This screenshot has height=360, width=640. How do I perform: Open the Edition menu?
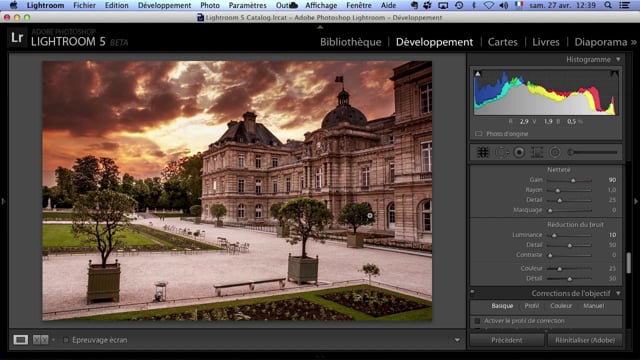[116, 5]
